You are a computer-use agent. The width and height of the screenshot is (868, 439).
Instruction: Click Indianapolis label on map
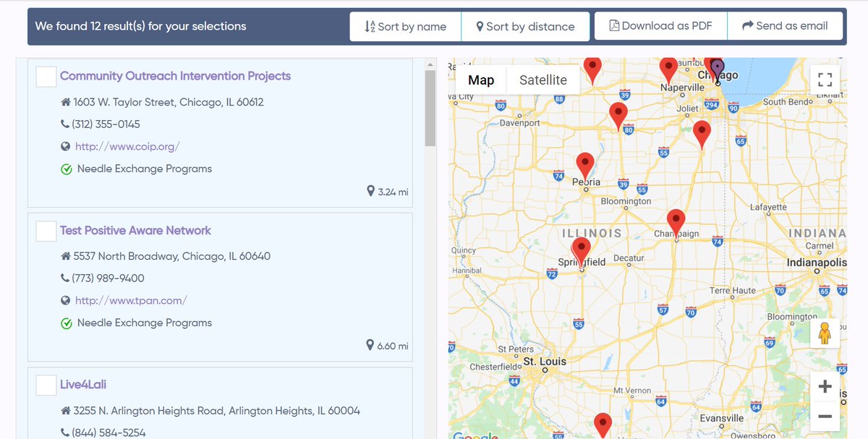click(x=817, y=263)
